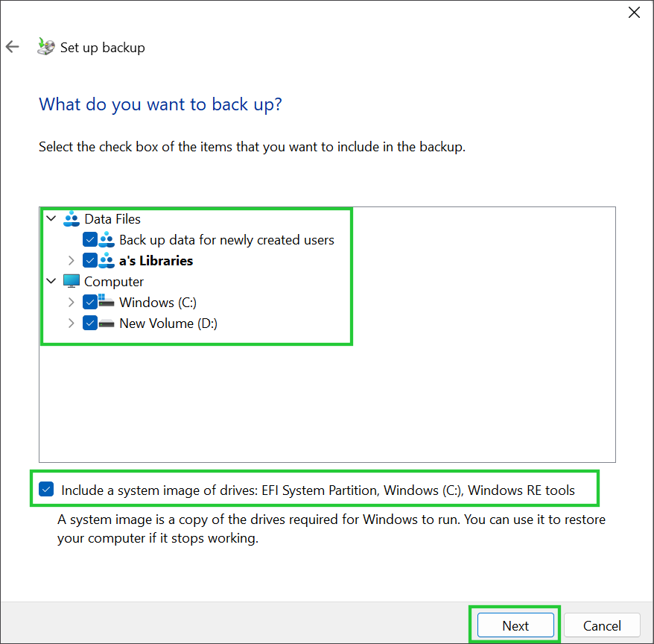Click the Next button
Viewport: 654px width, 644px height.
515,625
